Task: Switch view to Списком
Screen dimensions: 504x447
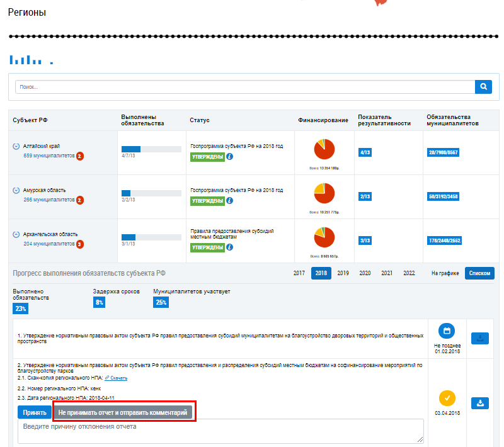Action: click(479, 273)
